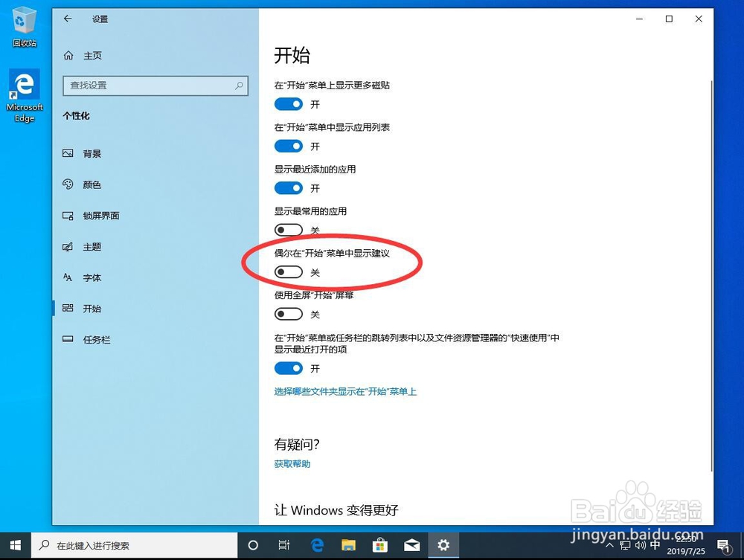Enable 使用全屏开始屏幕 switch

[289, 314]
